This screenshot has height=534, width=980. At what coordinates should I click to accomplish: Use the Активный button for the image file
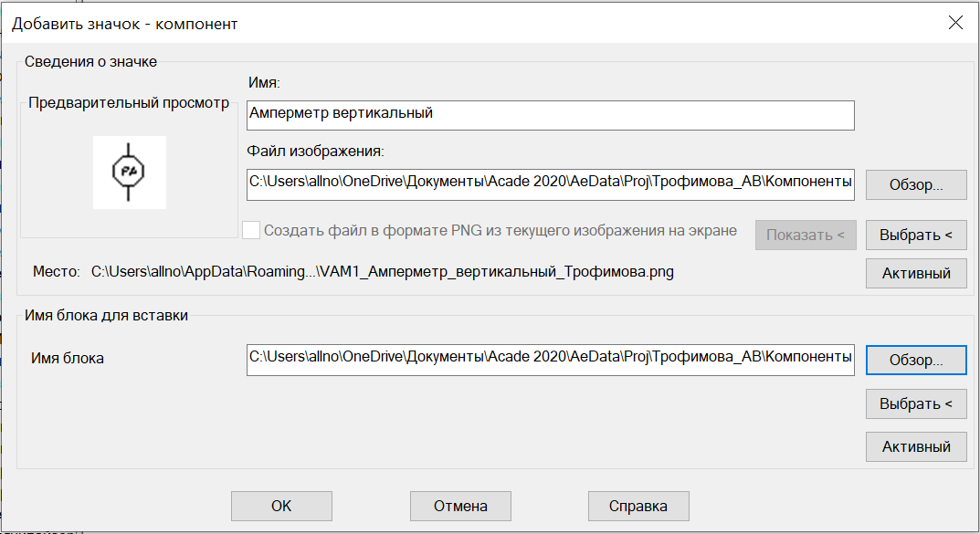click(916, 273)
